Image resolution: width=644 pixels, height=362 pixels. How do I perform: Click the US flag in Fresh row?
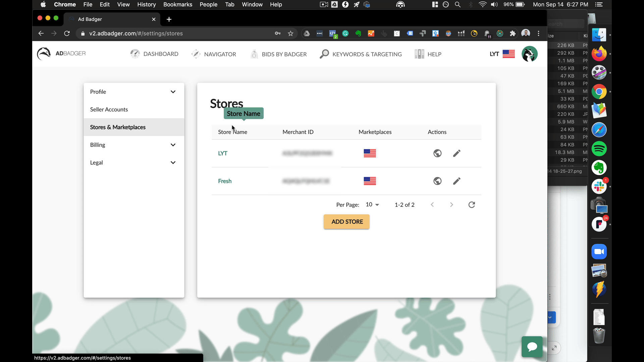pos(370,181)
